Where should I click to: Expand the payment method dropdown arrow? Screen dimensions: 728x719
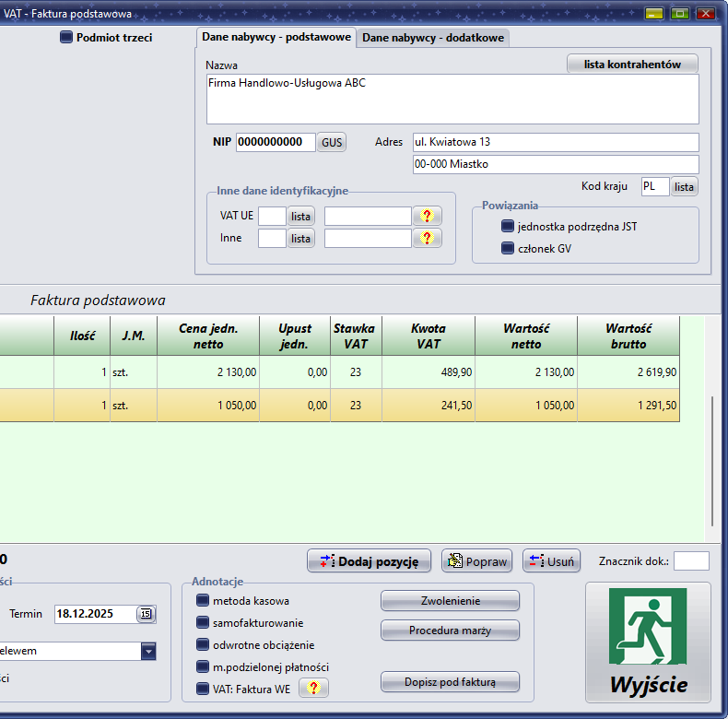[147, 652]
